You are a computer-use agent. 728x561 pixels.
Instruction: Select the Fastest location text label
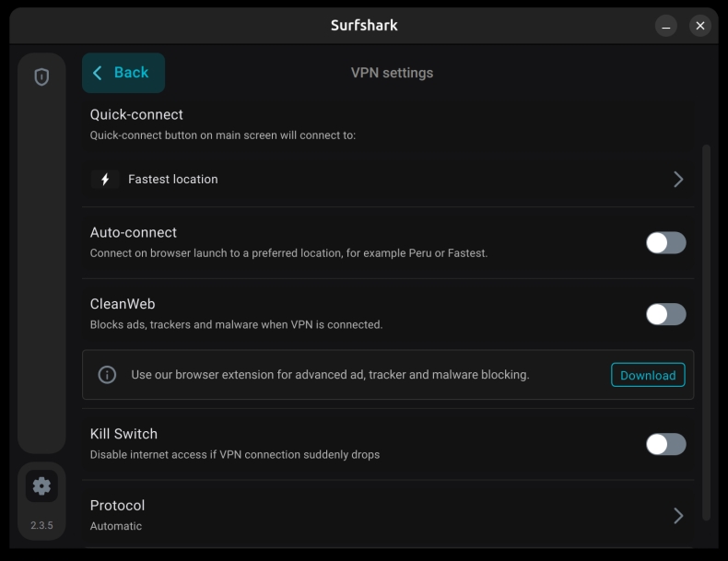coord(173,180)
